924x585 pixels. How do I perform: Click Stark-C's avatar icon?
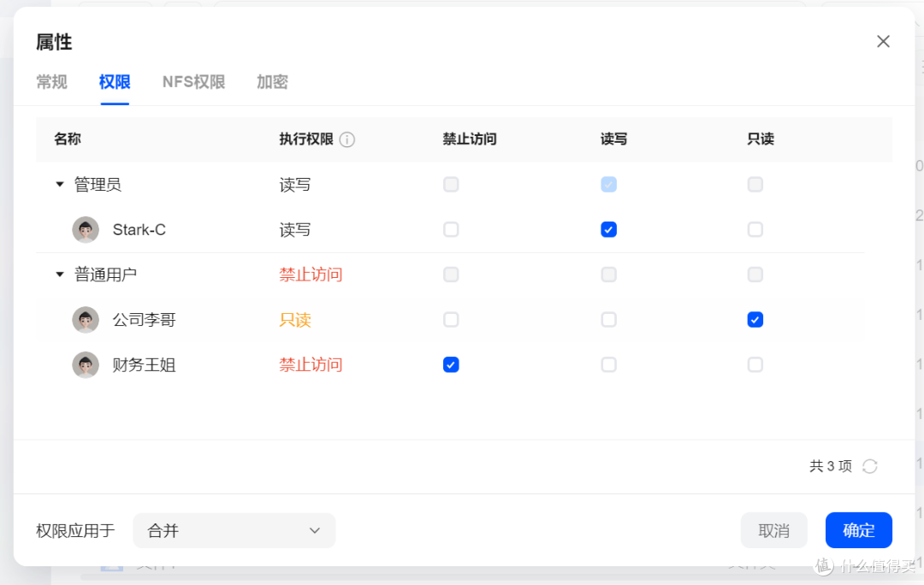pyautogui.click(x=86, y=230)
